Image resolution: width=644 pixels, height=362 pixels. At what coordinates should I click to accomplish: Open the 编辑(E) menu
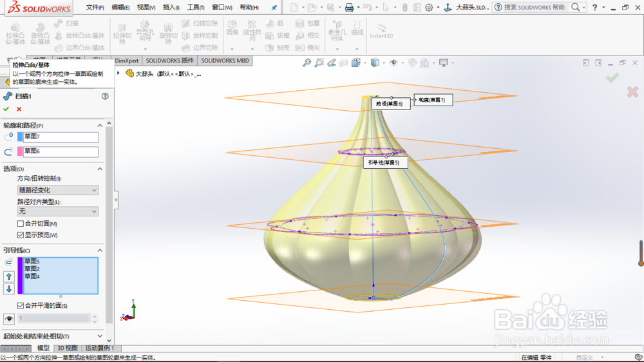120,7
